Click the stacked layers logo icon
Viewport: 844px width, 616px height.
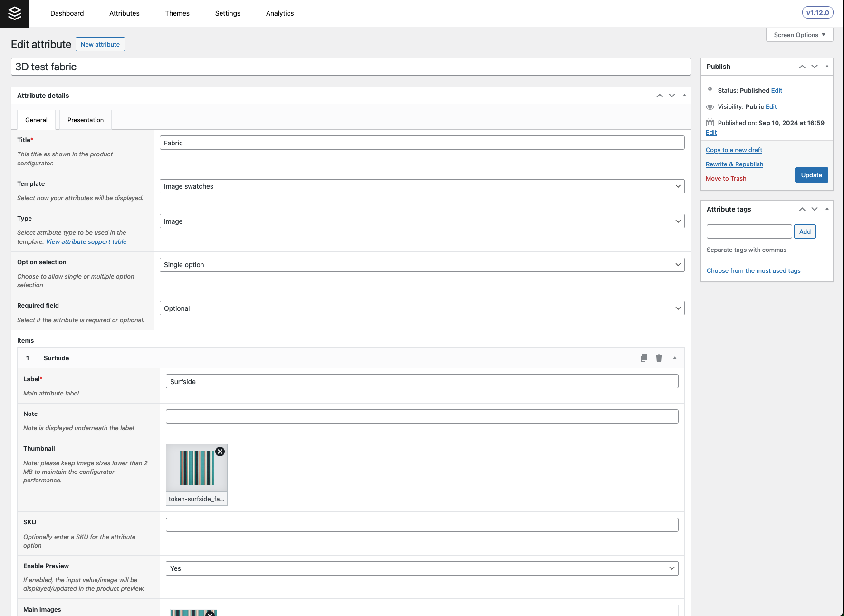[x=15, y=13]
